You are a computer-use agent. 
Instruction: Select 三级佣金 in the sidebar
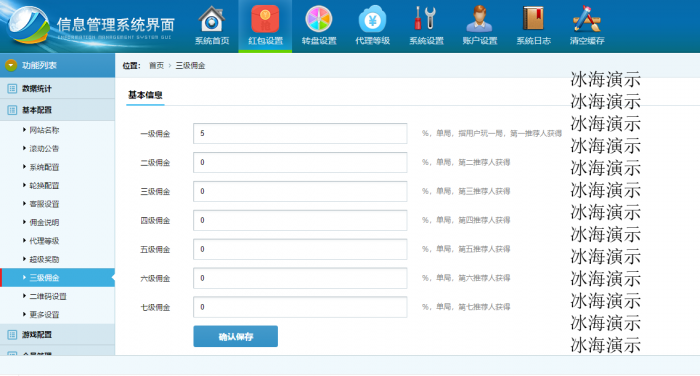point(57,277)
